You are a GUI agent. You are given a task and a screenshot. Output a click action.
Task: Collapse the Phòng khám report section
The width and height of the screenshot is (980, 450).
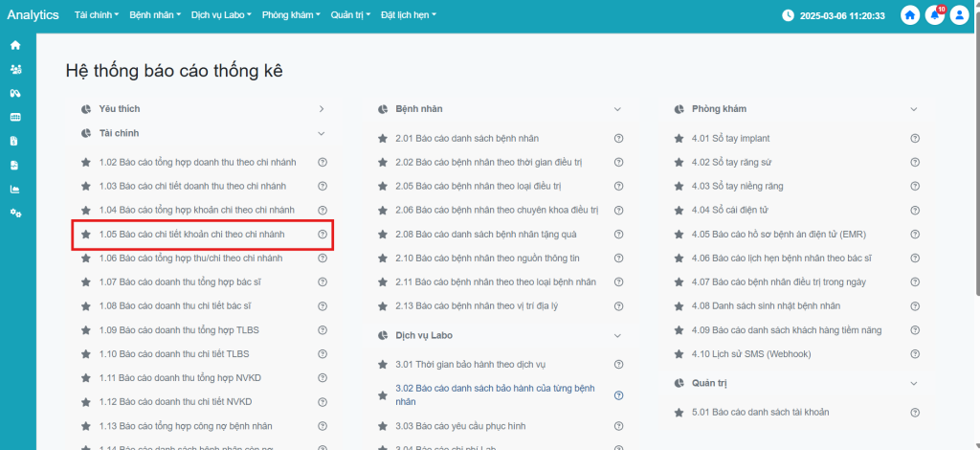(x=915, y=109)
